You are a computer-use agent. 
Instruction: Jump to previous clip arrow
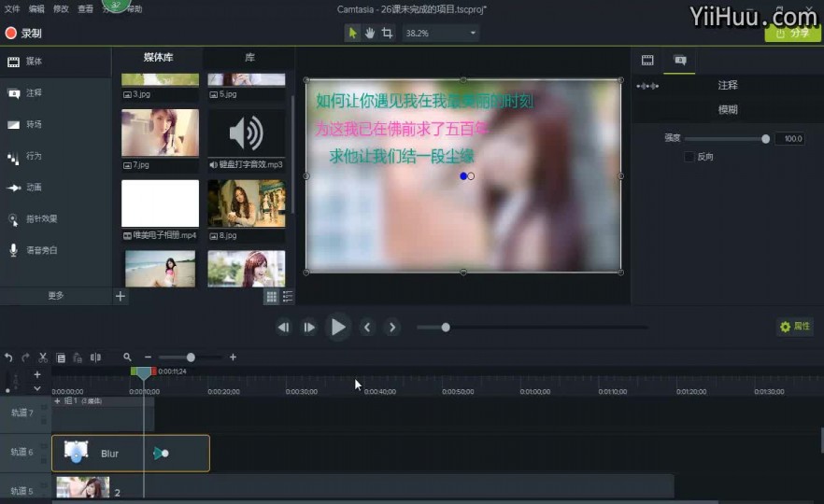coord(367,328)
